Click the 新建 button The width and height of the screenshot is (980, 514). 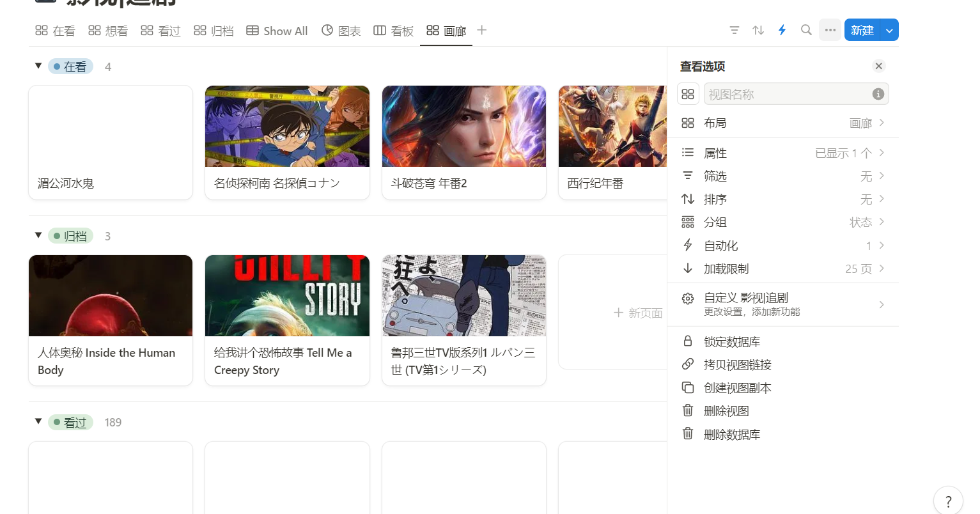point(862,30)
